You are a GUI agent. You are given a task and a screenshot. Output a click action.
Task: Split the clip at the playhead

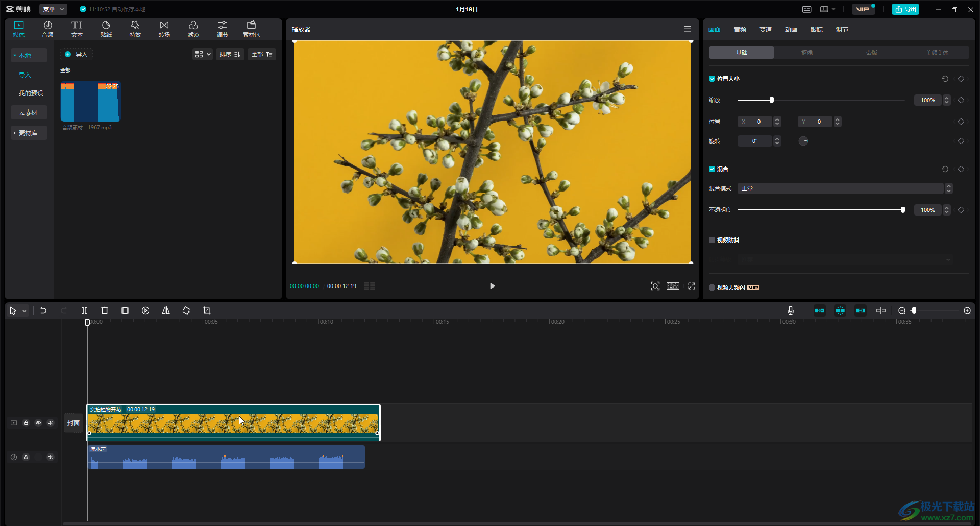pos(84,310)
